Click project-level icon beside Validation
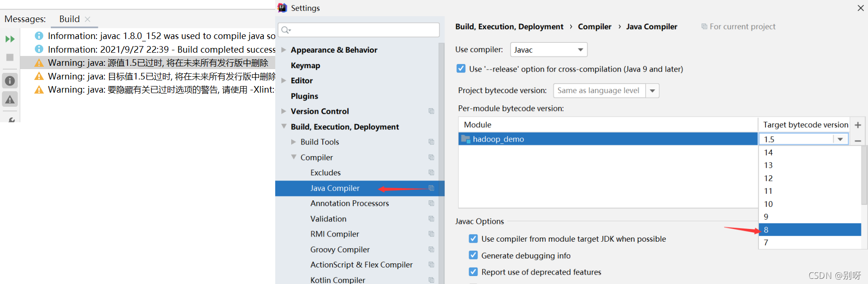 pyautogui.click(x=431, y=219)
